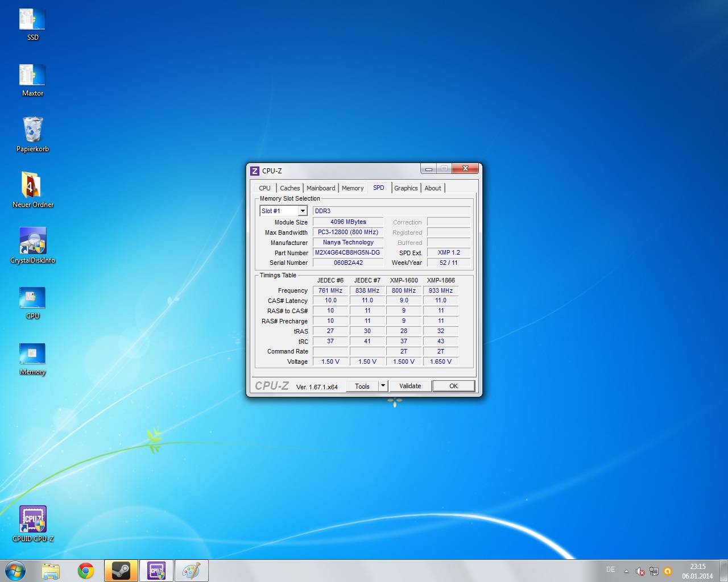The image size is (728, 582).
Task: Expand the Tools dropdown arrow
Action: (x=383, y=386)
